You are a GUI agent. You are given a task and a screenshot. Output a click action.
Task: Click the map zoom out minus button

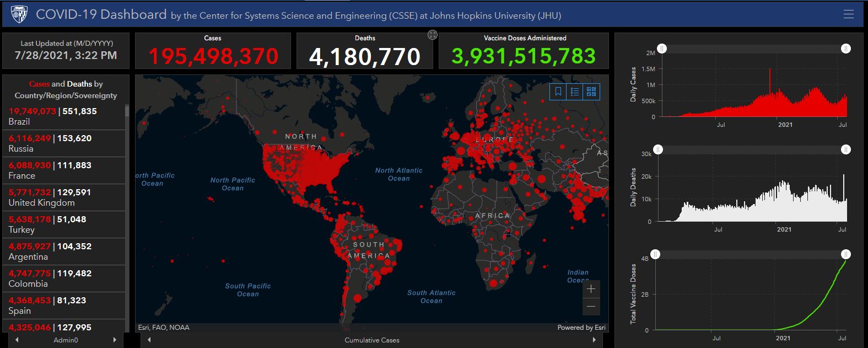pyautogui.click(x=591, y=307)
